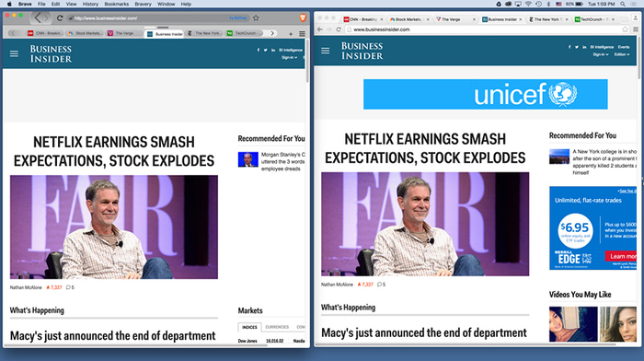Open Business Insider hamburger menu in Chrome window
The image size is (644, 361).
[326, 51]
